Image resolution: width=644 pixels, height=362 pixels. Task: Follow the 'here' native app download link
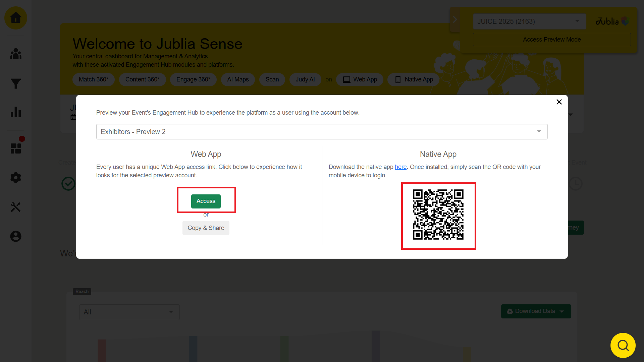point(400,167)
